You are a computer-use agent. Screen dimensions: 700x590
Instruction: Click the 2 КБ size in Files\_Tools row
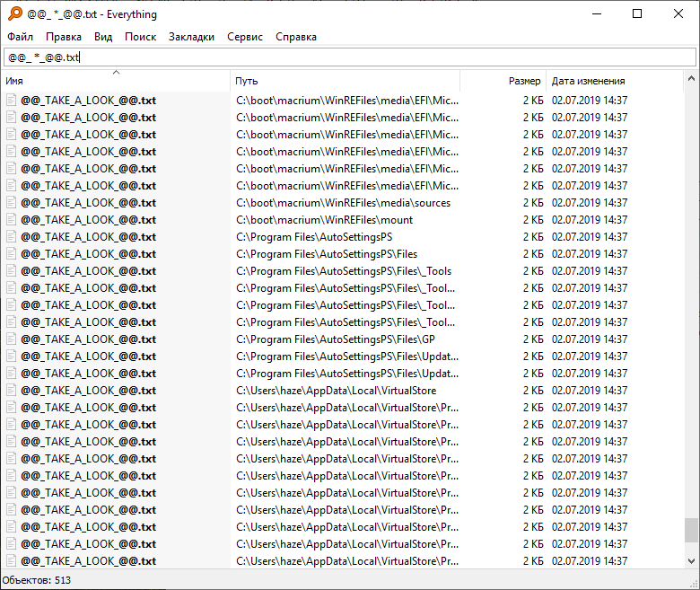[533, 271]
